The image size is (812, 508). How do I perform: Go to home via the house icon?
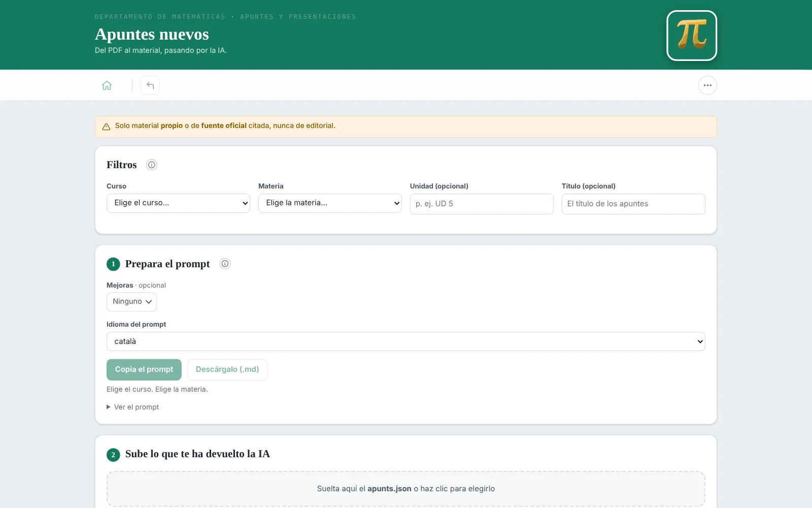107,85
